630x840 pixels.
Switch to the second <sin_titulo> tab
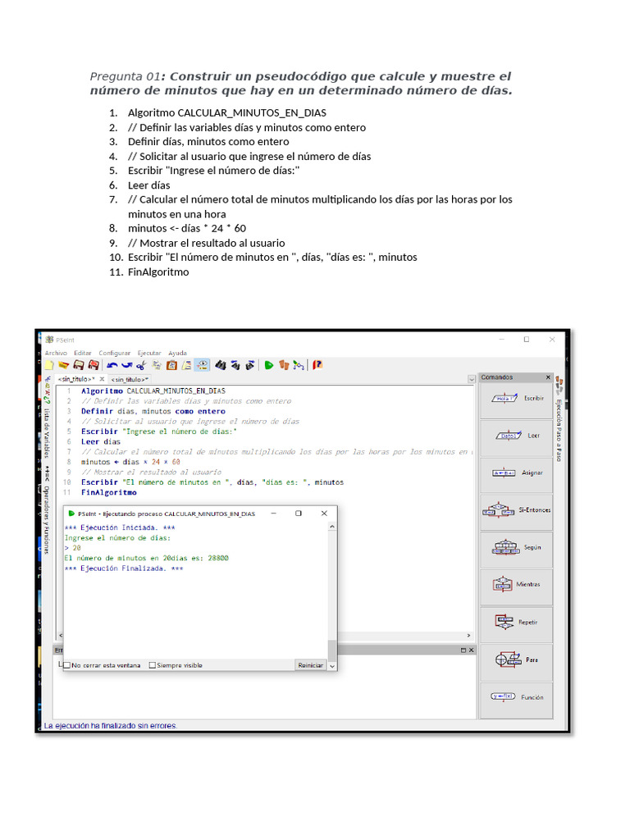coord(130,379)
